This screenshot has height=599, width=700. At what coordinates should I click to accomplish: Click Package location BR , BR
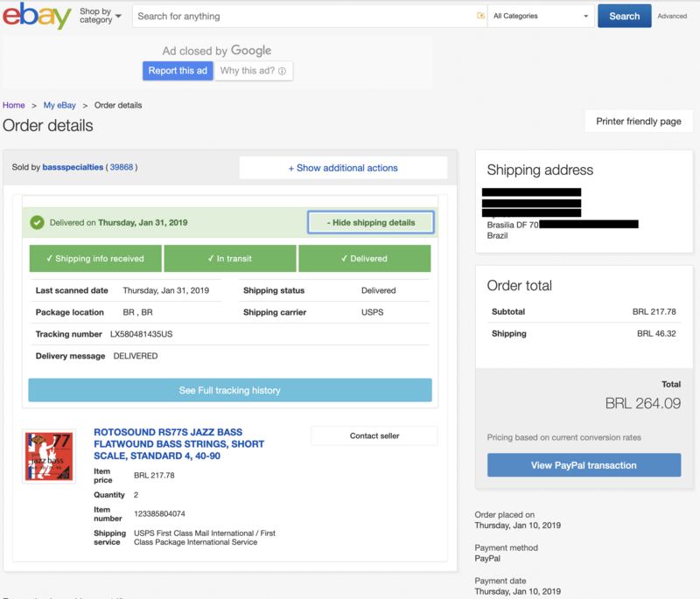(138, 312)
